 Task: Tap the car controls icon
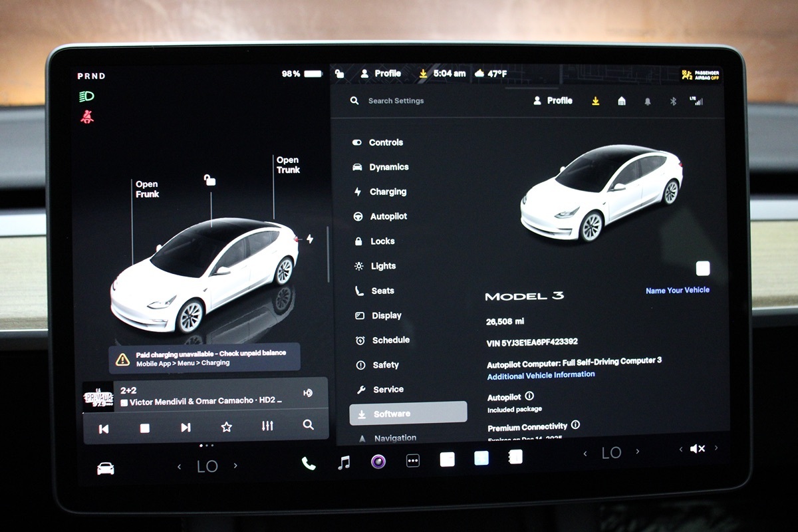pyautogui.click(x=106, y=469)
